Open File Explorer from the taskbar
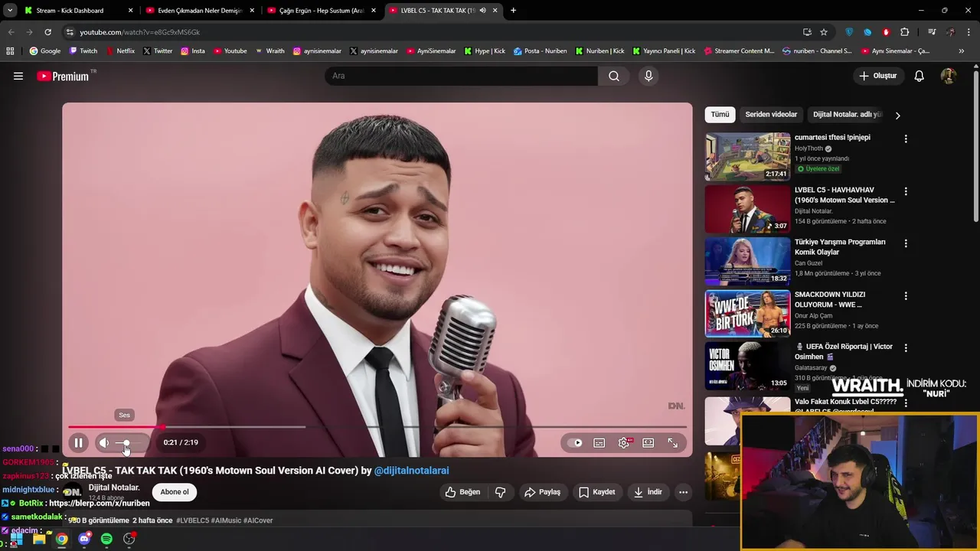 pos(39,539)
